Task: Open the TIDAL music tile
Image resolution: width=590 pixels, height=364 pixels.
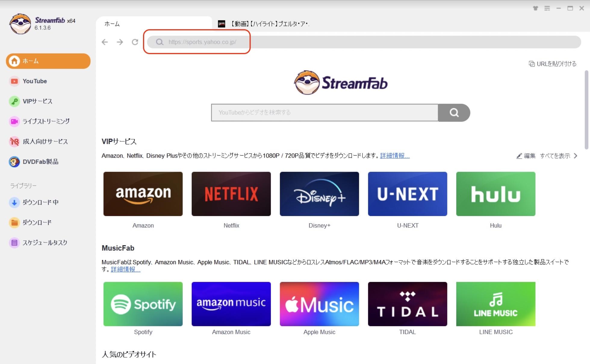Action: point(408,304)
